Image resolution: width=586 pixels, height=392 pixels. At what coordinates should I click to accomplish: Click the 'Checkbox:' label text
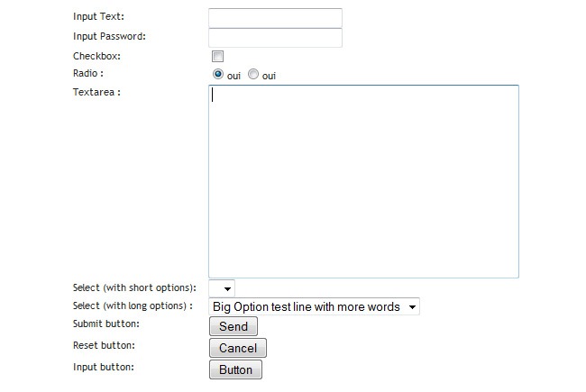[96, 57]
